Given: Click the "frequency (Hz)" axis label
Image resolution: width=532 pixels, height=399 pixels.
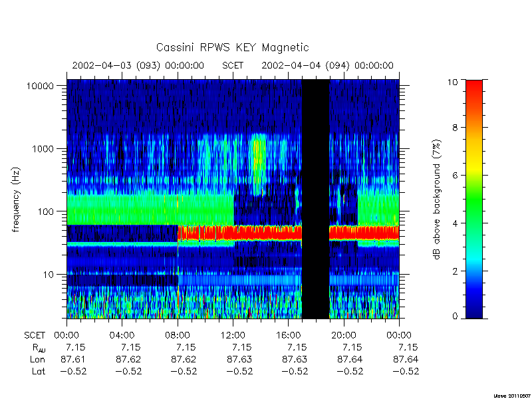Looking at the screenshot, I should point(16,199).
